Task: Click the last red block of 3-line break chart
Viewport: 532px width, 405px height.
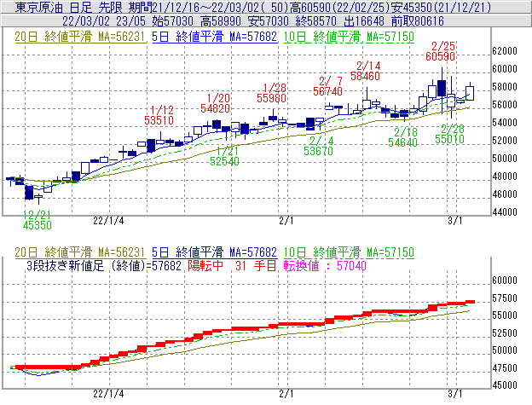Action: coord(470,302)
